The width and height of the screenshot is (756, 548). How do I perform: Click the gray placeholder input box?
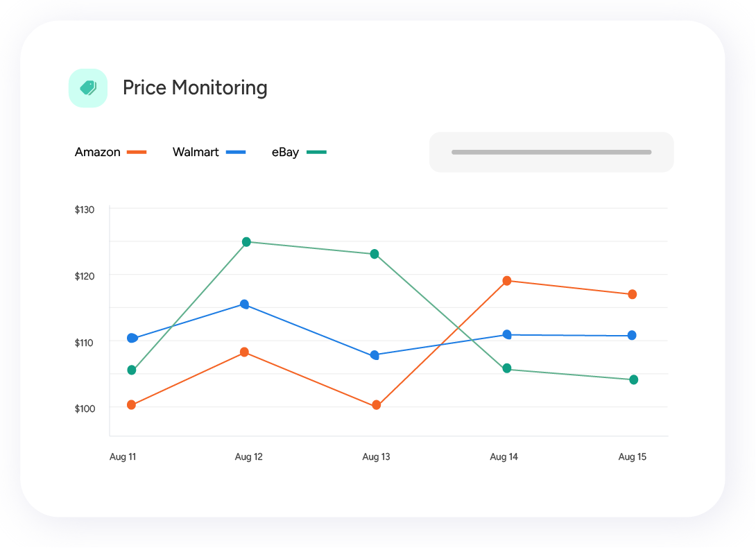coord(551,152)
